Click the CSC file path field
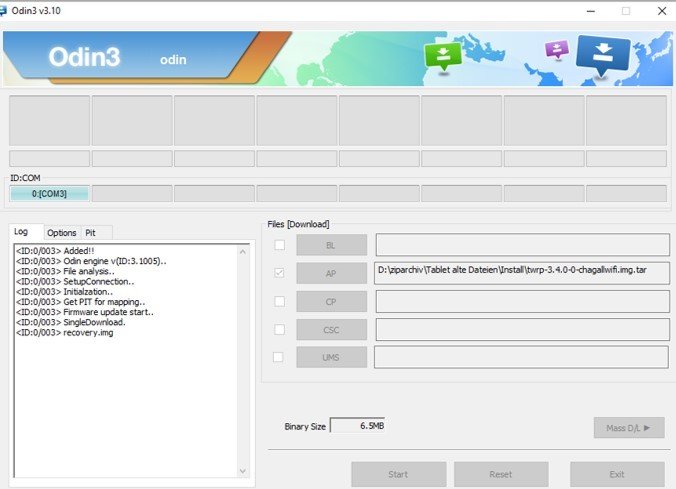 click(523, 330)
